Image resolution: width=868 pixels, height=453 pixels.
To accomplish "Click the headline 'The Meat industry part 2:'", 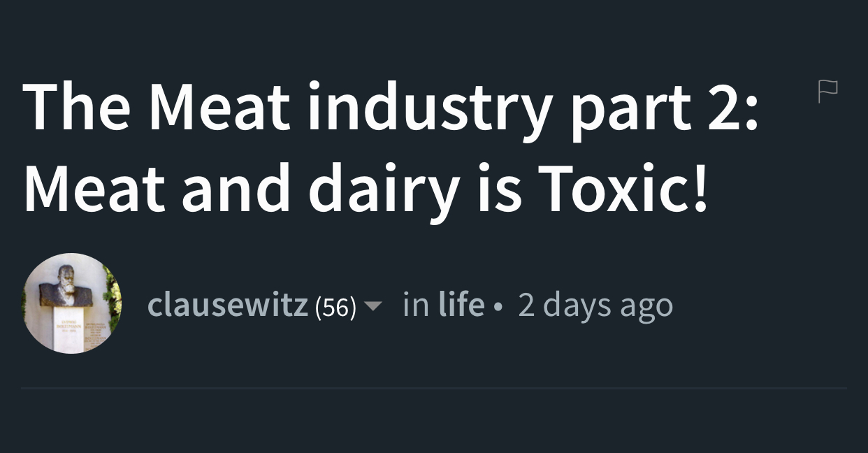I will pos(391,109).
